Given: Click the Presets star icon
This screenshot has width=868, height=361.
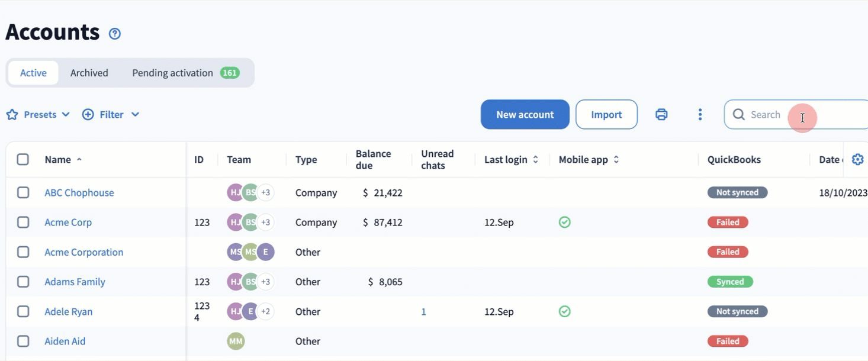Looking at the screenshot, I should [12, 115].
